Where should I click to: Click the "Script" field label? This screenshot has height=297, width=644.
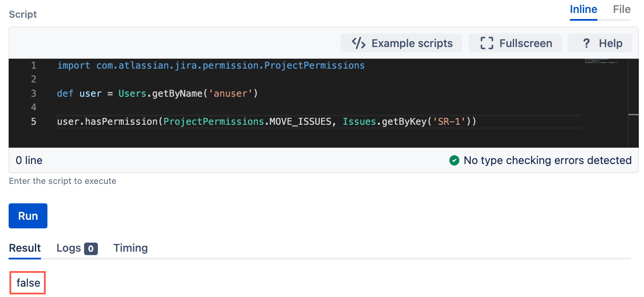coord(23,14)
